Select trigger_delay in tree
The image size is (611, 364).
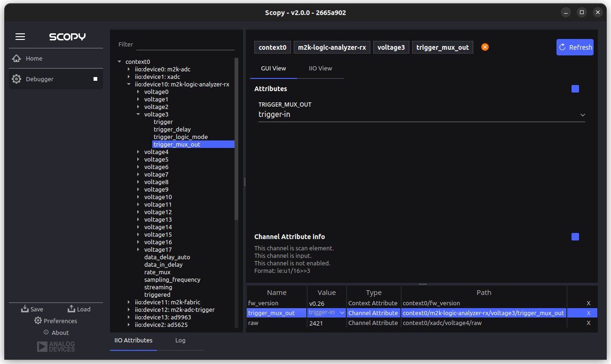pos(172,129)
